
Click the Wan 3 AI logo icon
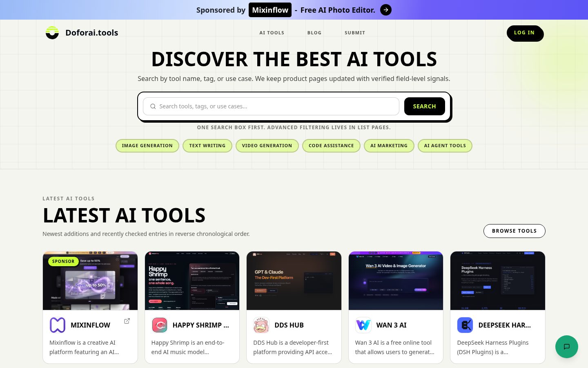[363, 325]
